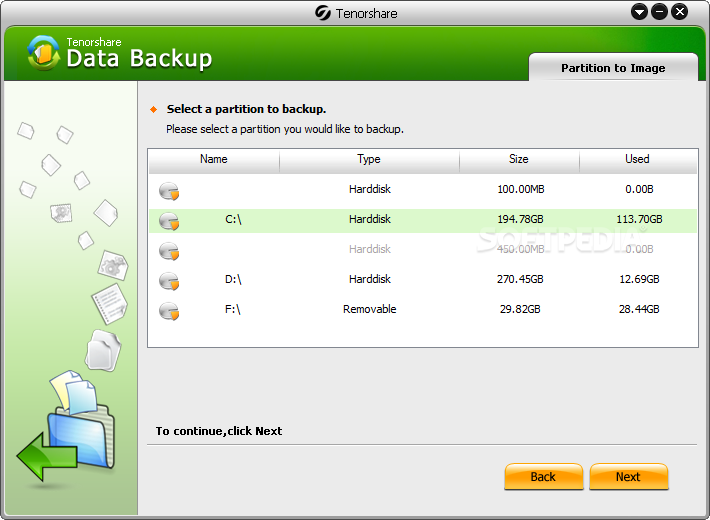Sort by the Used column header

(638, 161)
